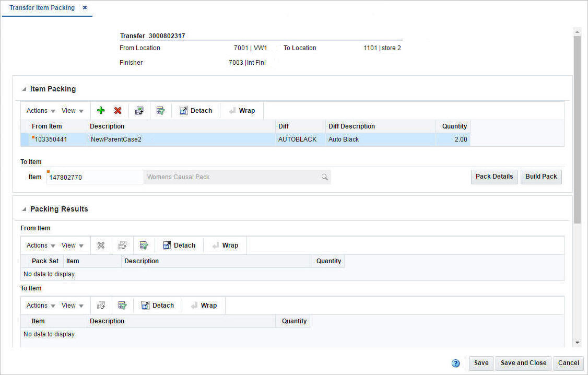Viewport: 588px width, 375px height.
Task: Open Actions menu in Item Packing toolbar
Action: point(41,111)
